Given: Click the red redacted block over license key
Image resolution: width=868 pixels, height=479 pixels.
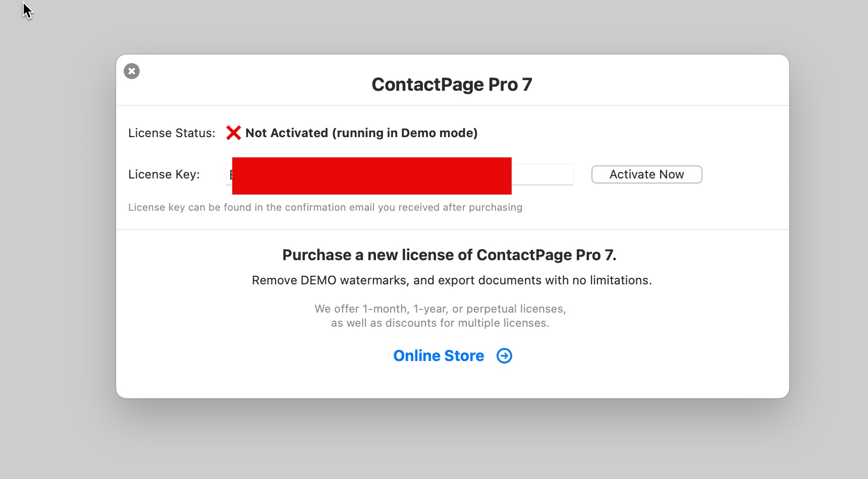Looking at the screenshot, I should (371, 176).
